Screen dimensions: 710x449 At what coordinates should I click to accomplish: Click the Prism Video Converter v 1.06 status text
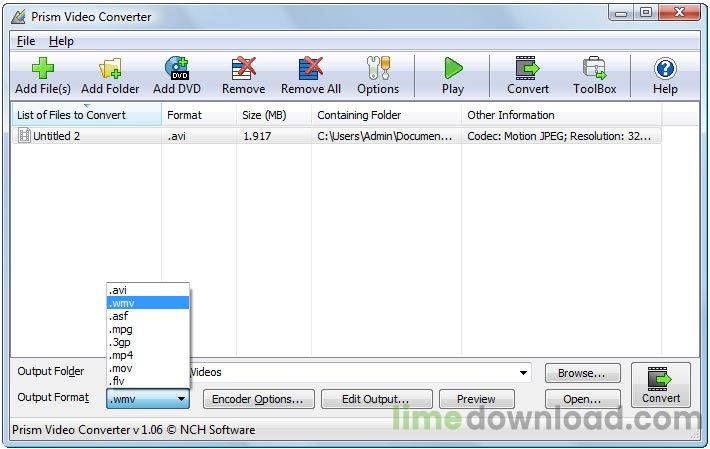134,430
